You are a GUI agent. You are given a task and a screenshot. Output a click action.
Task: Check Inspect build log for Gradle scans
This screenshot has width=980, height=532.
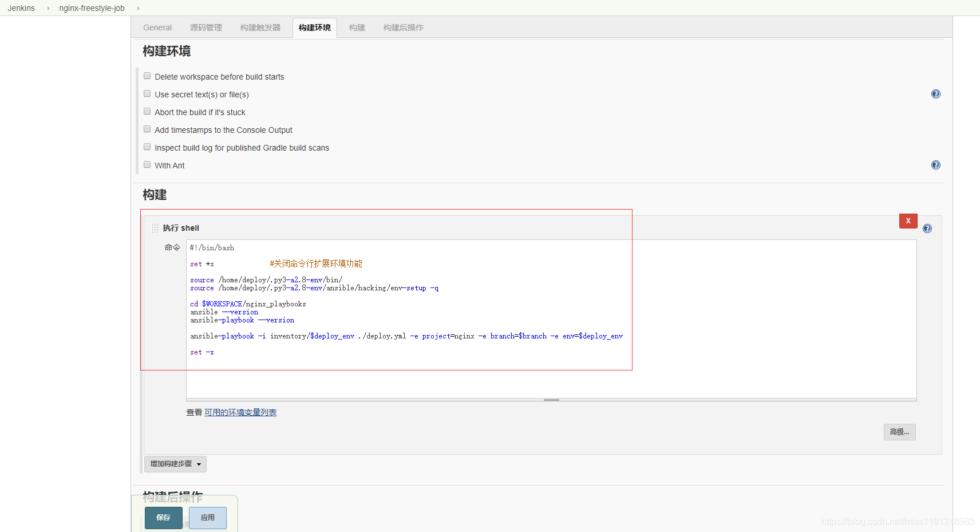coord(147,147)
